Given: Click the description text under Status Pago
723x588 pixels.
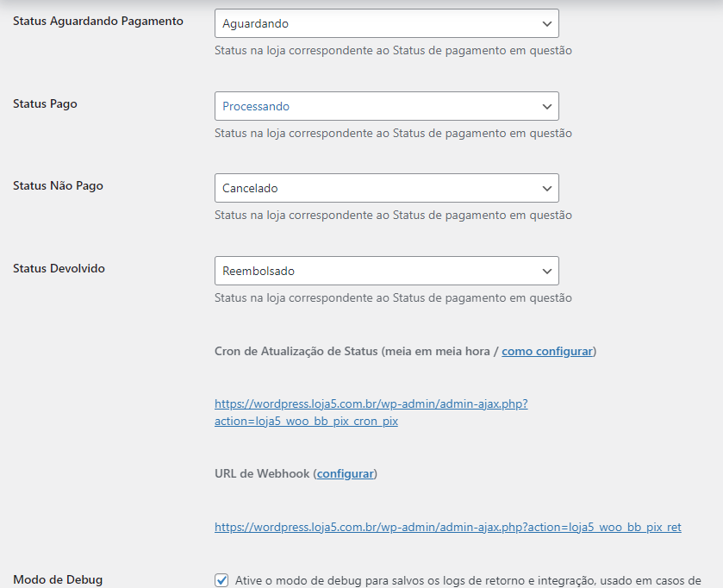Looking at the screenshot, I should coord(393,134).
